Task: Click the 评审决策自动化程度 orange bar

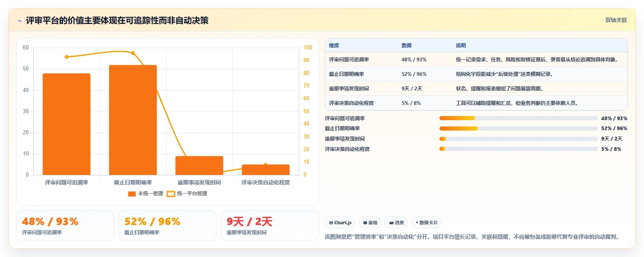Action: 266,170
